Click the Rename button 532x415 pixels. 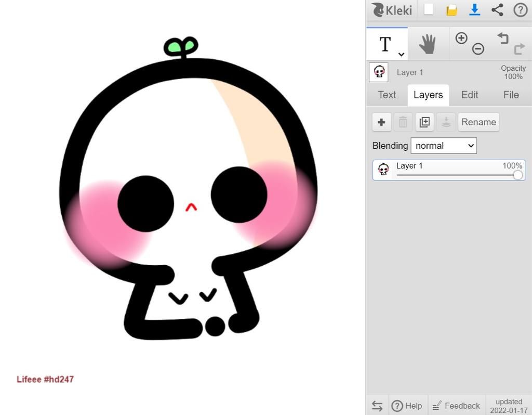478,122
